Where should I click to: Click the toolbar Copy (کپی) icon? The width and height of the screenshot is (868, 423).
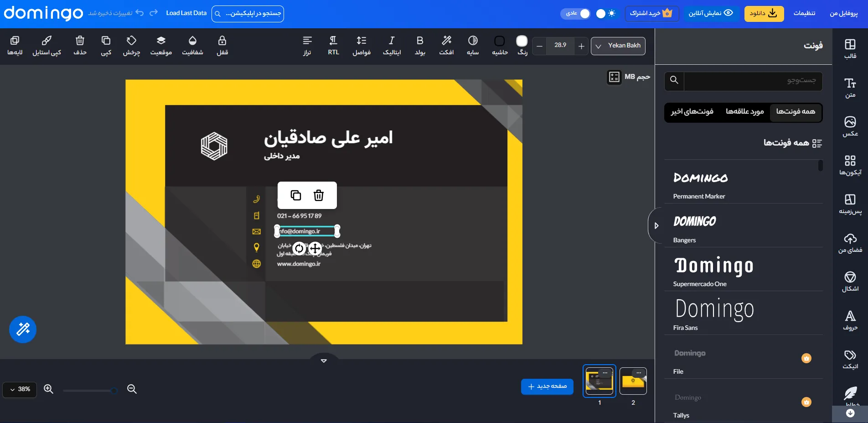point(106,46)
